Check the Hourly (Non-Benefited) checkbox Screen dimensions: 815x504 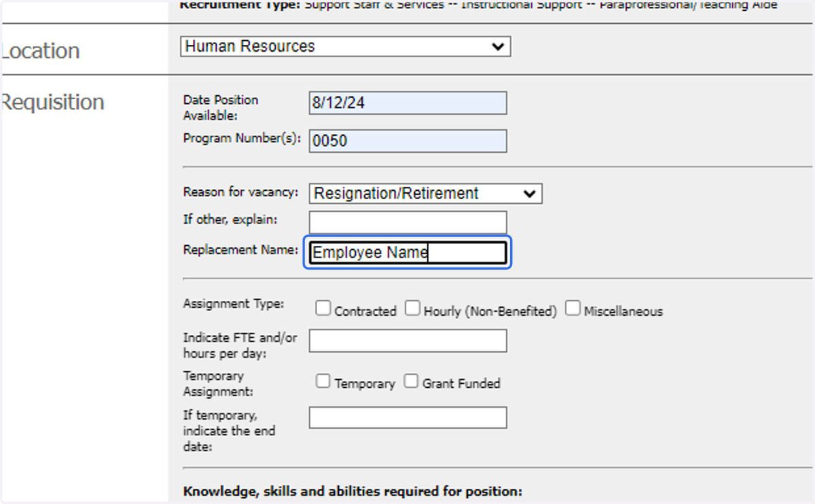click(412, 309)
